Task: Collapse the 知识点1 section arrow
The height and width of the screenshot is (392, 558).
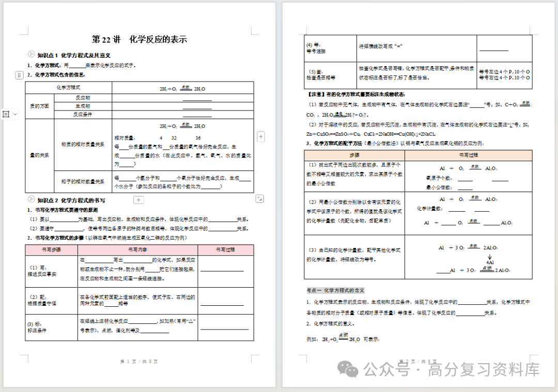Action: tap(32, 54)
